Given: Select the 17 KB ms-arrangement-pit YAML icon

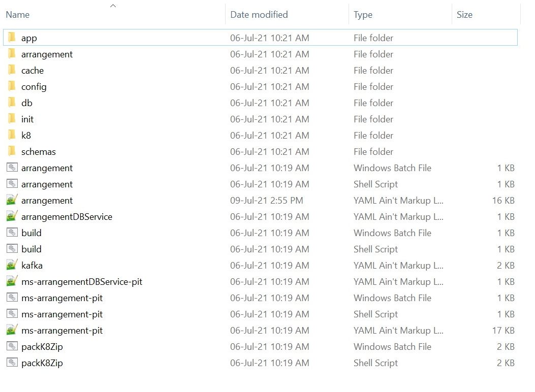Looking at the screenshot, I should coord(12,330).
